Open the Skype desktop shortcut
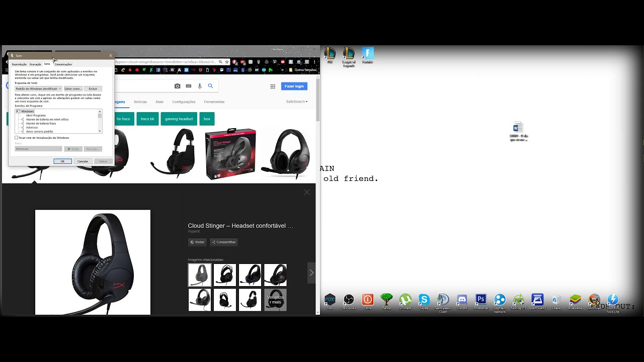The width and height of the screenshot is (644, 362). point(424,301)
